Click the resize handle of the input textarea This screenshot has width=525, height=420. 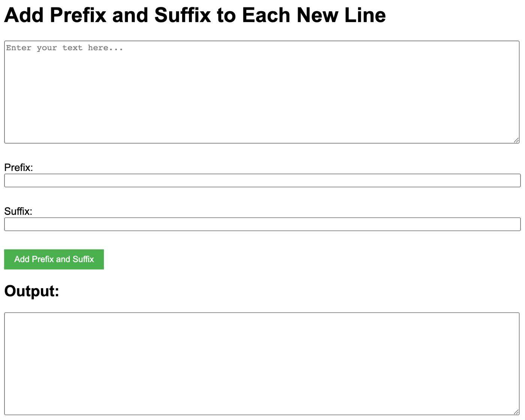(516, 139)
